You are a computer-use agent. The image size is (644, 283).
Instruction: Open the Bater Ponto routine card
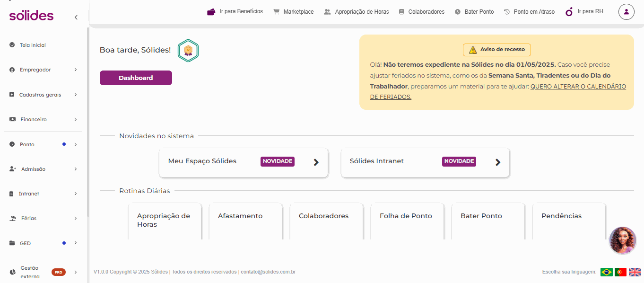click(488, 221)
